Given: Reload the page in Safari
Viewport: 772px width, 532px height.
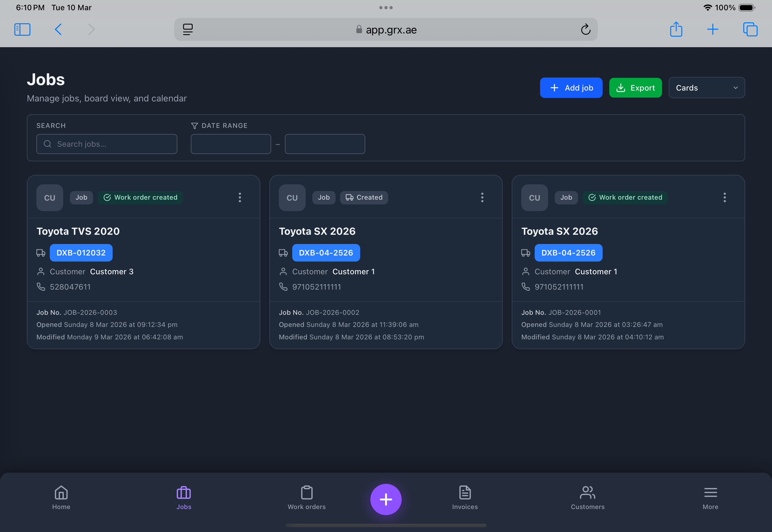Looking at the screenshot, I should [586, 29].
